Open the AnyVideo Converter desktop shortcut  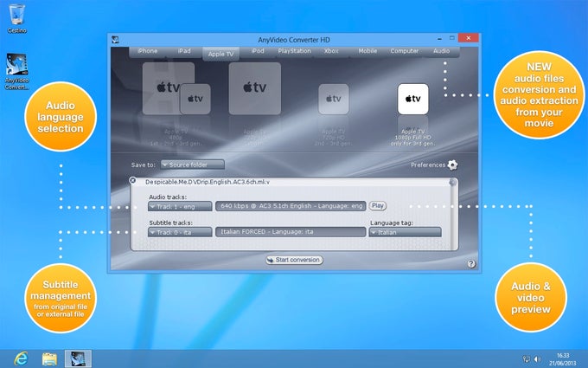(17, 71)
